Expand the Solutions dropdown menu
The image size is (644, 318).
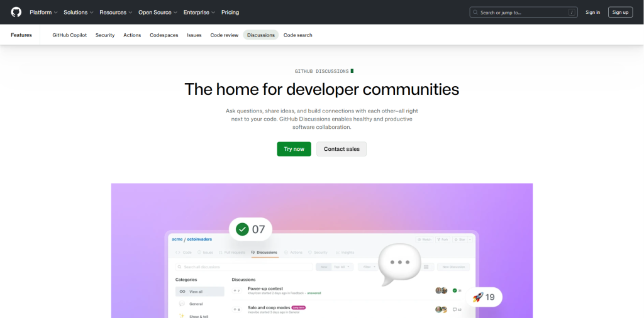coord(79,13)
